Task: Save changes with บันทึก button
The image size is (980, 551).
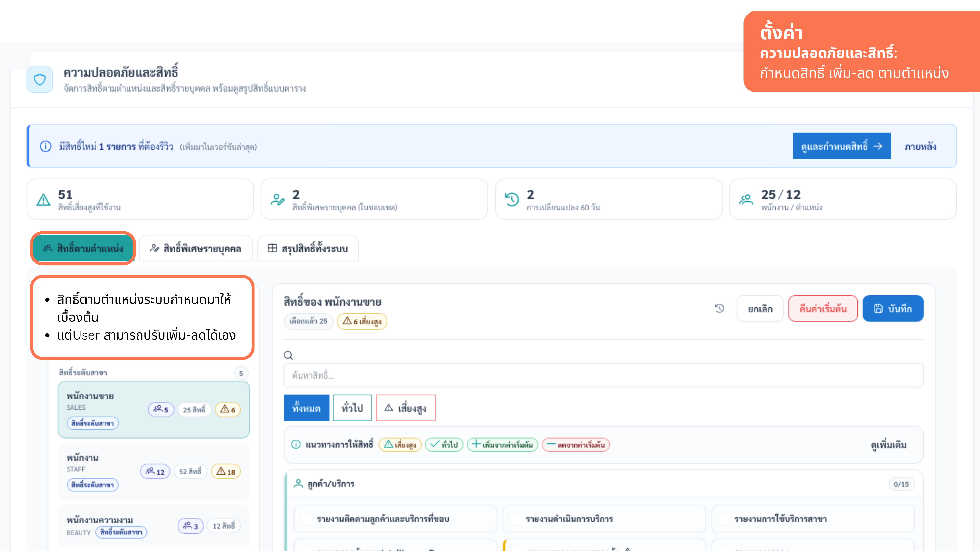Action: pos(892,308)
